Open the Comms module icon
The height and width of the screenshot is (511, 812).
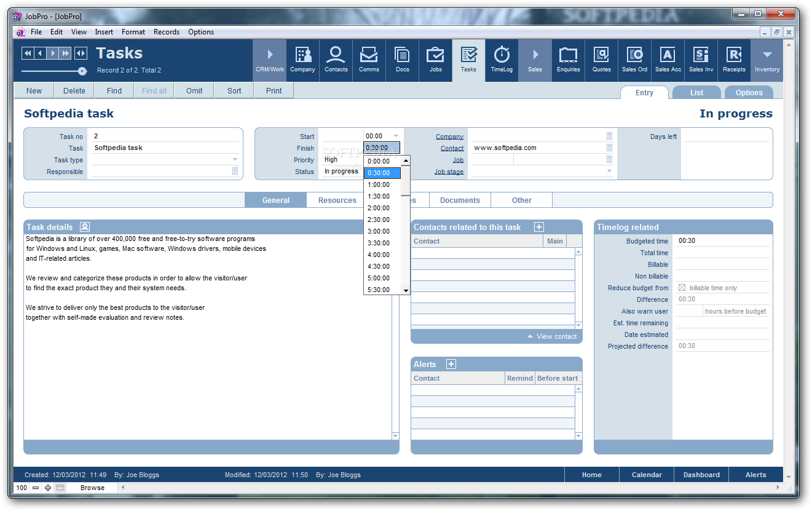click(369, 60)
